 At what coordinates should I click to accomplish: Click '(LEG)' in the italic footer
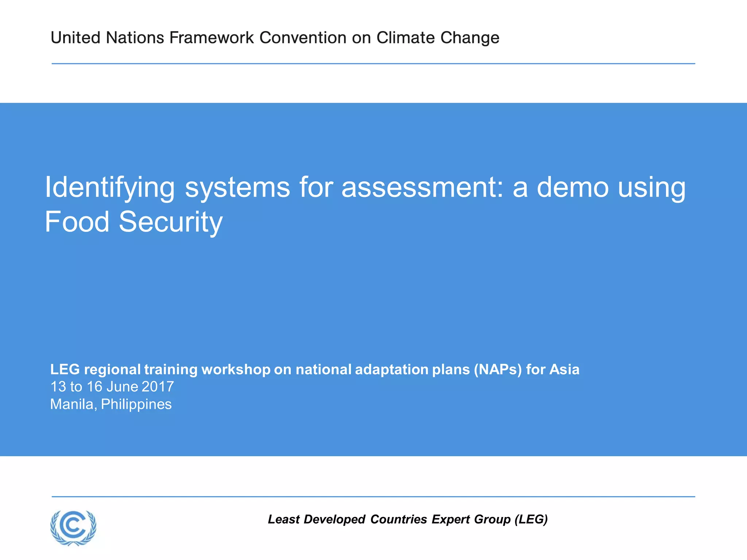point(531,519)
